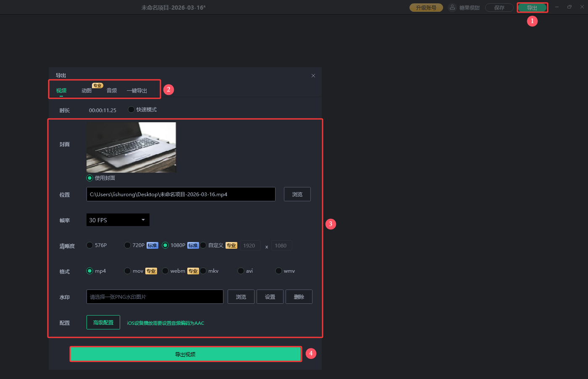
Task: Click the export location path field
Action: coord(181,195)
